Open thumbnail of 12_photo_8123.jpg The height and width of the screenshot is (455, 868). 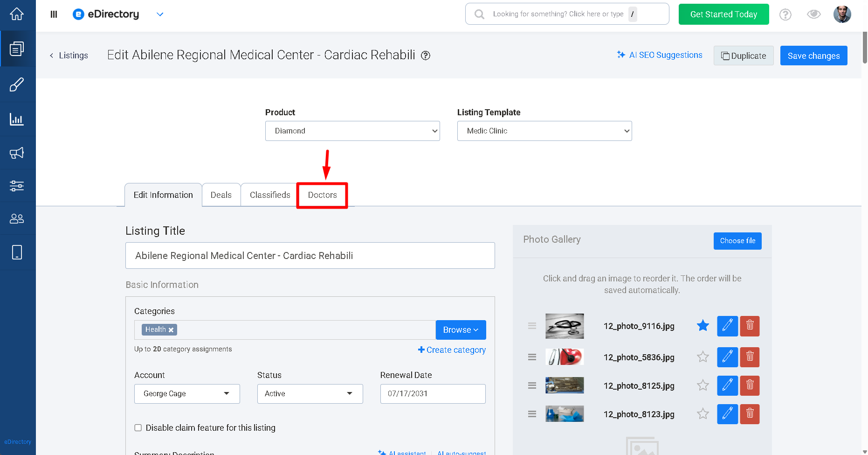click(x=565, y=414)
